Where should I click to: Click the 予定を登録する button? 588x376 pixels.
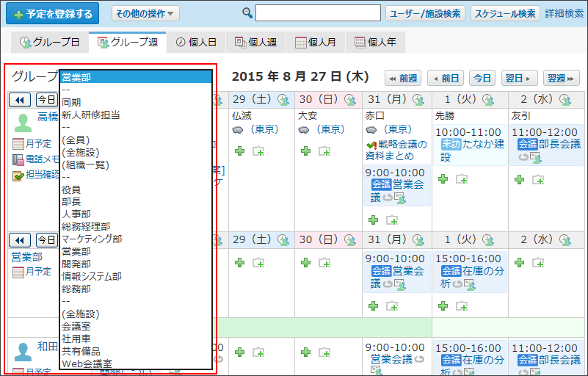point(53,13)
